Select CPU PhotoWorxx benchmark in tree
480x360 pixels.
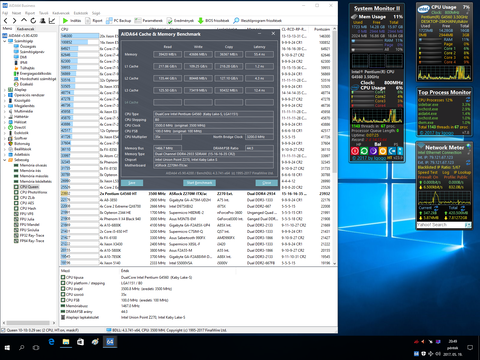pos(33,192)
